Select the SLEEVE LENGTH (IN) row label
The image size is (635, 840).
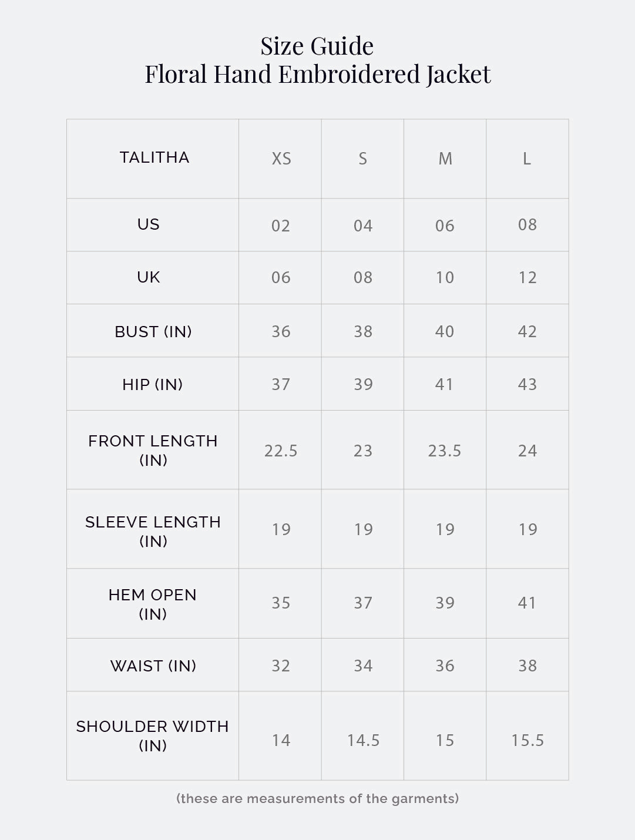tap(153, 531)
